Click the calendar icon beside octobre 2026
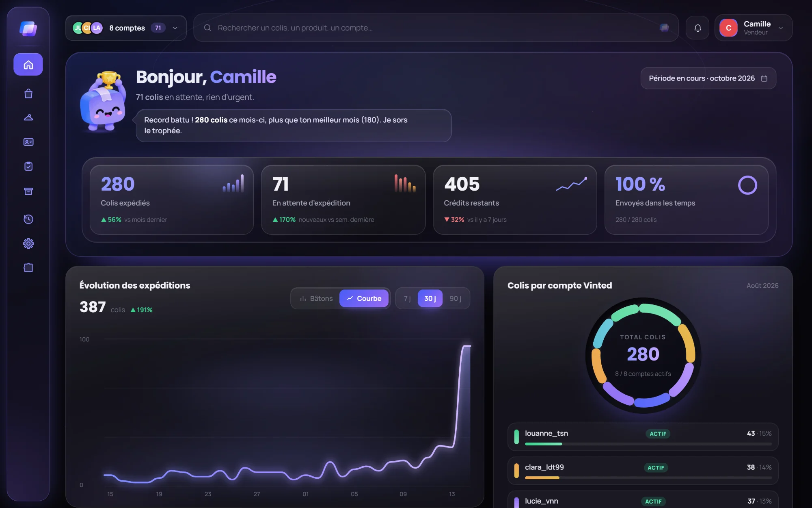812x508 pixels. coord(764,78)
